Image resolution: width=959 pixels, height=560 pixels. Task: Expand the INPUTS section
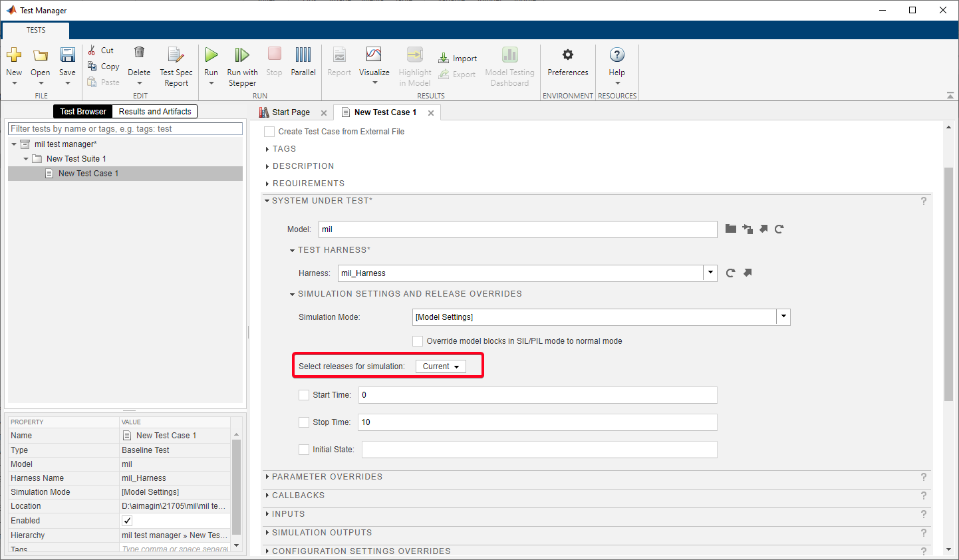click(267, 514)
